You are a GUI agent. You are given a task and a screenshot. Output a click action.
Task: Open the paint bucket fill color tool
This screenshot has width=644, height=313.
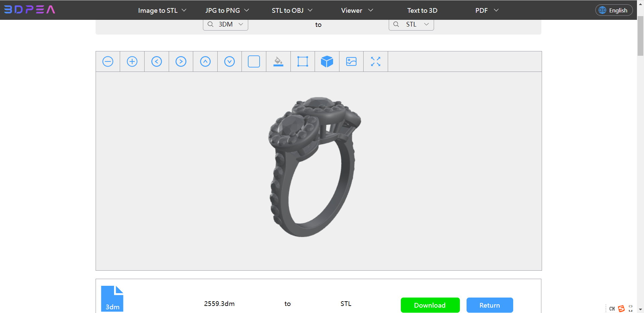[x=278, y=61]
